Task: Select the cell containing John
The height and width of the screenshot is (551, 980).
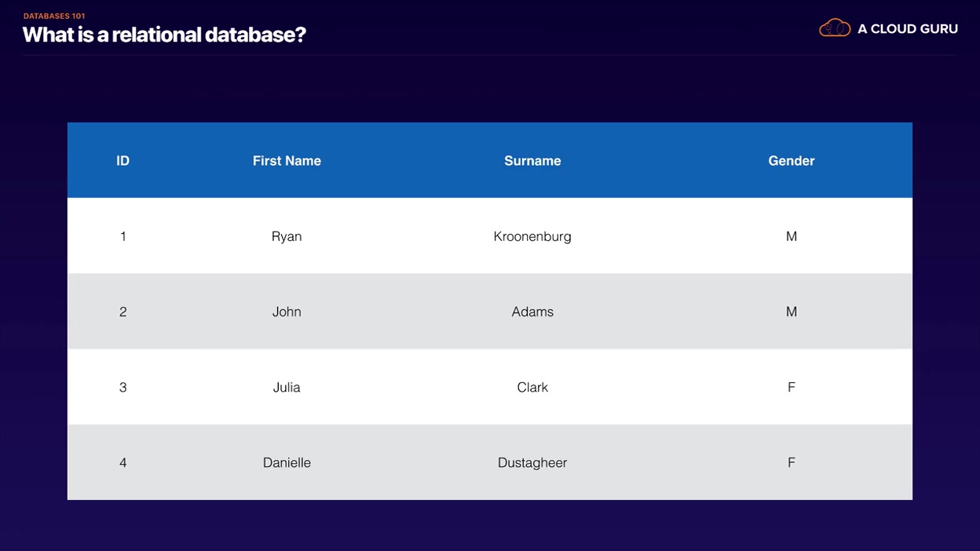Action: click(x=287, y=312)
